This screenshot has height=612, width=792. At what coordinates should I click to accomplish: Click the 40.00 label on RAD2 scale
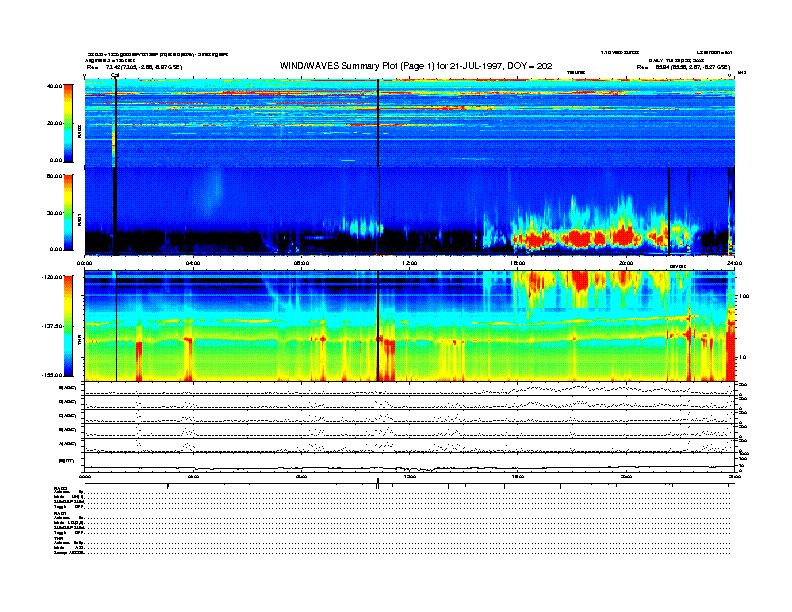(54, 86)
